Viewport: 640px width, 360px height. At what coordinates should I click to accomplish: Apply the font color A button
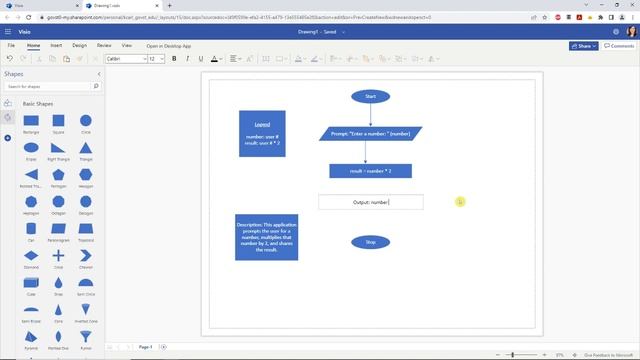[x=214, y=59]
